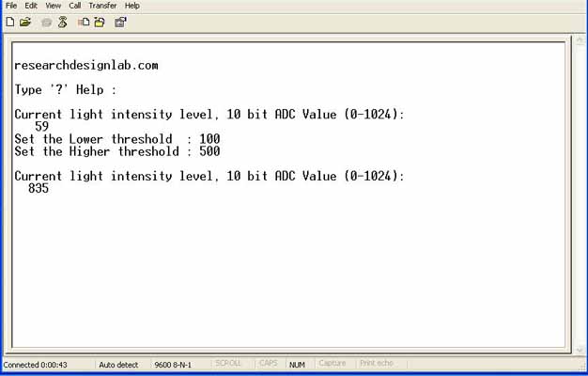Open the Call menu
The image size is (588, 376).
pyautogui.click(x=75, y=6)
